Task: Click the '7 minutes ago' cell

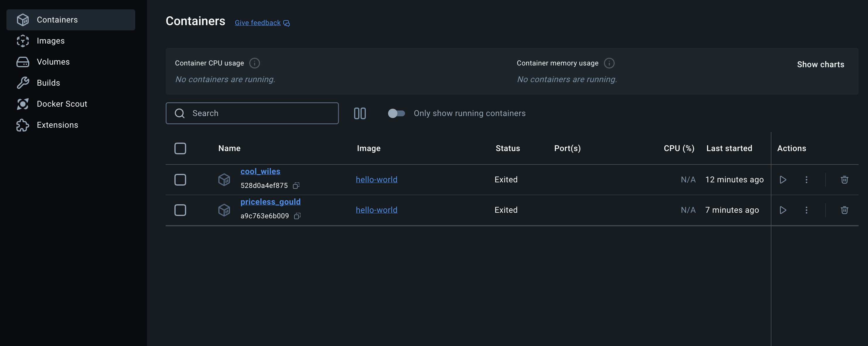Action: 732,210
